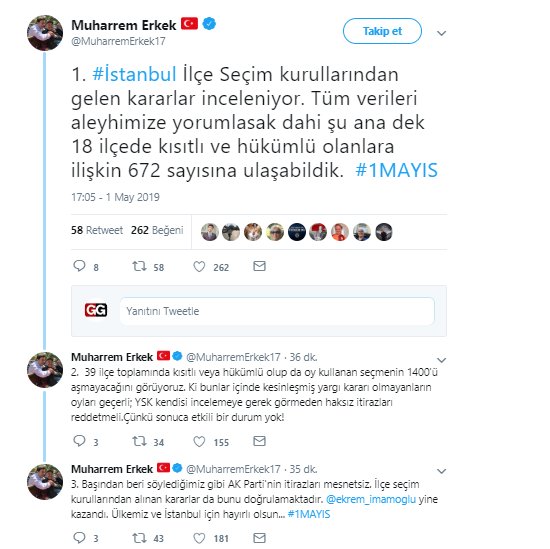Retweet the third tweet with 43 retweets
This screenshot has height=549, width=550.
coord(140,537)
